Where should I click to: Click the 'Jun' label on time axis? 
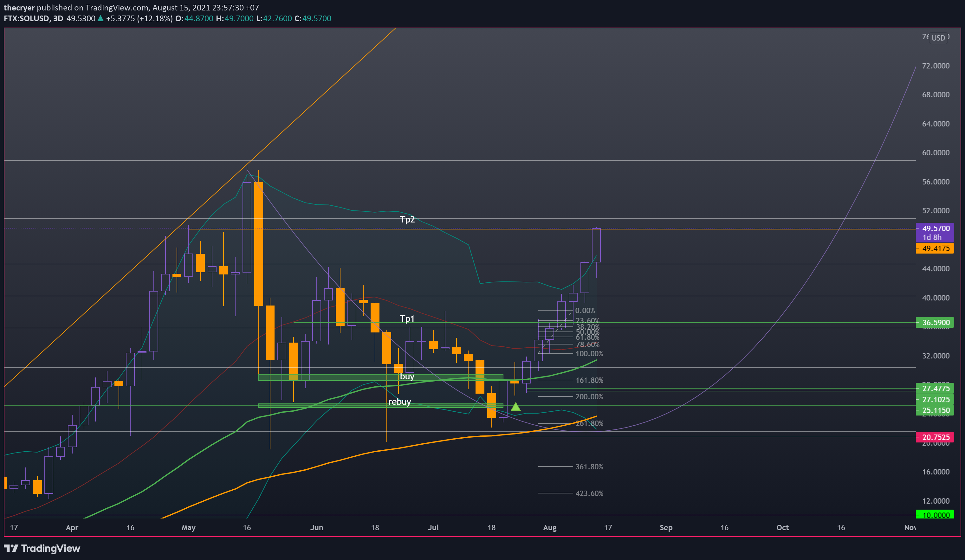pos(317,527)
